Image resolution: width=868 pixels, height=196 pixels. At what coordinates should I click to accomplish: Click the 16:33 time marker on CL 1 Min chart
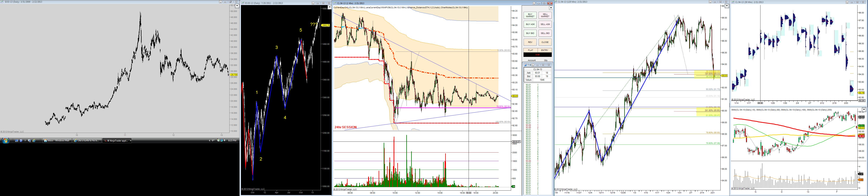pyautogui.click(x=468, y=193)
